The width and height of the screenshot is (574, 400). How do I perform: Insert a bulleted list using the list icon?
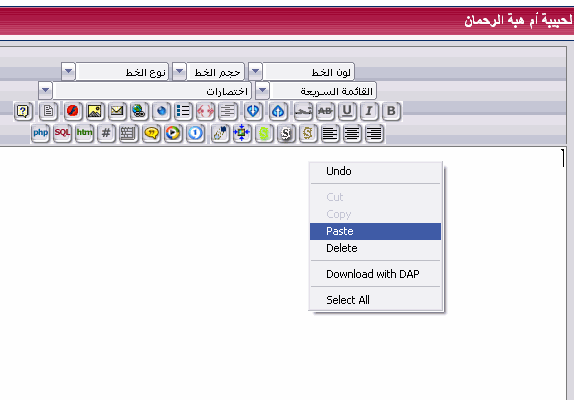click(183, 111)
